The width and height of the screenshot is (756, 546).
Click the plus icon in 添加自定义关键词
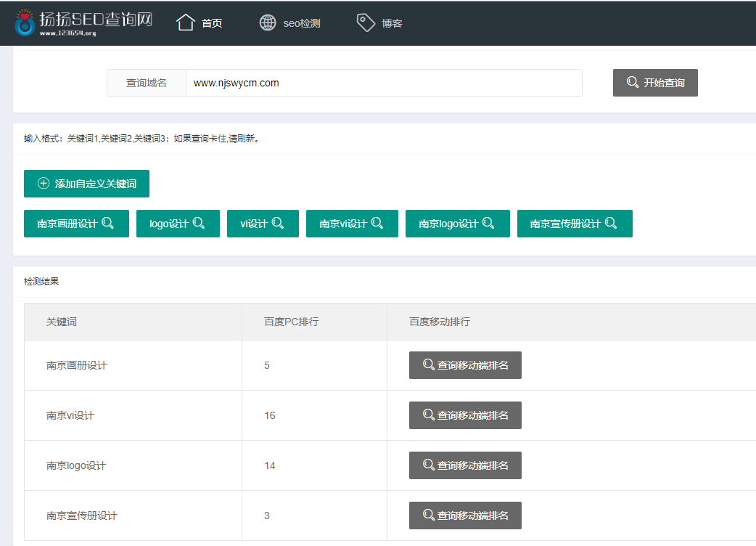[44, 184]
